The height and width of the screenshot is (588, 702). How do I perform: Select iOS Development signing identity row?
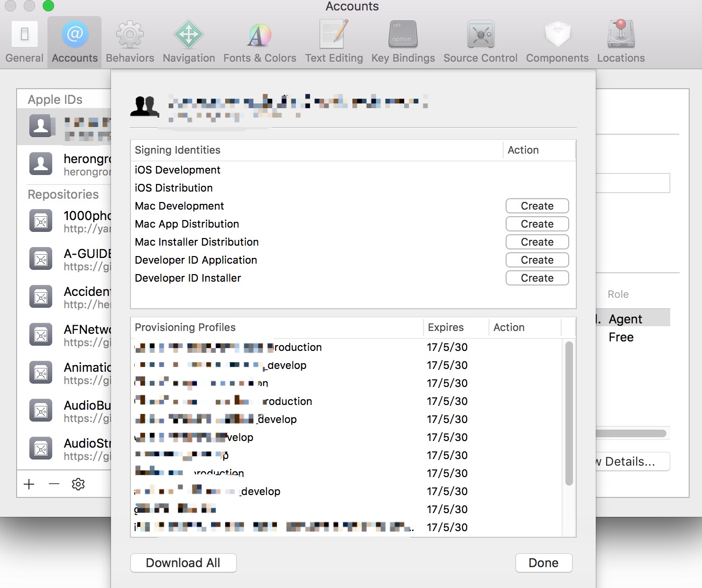353,170
